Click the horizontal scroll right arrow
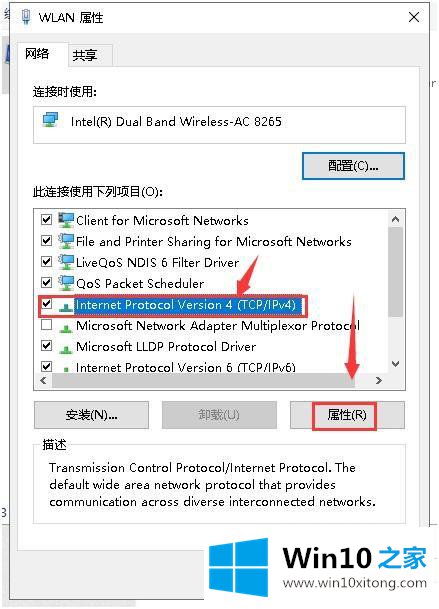The width and height of the screenshot is (439, 609). pos(378,381)
